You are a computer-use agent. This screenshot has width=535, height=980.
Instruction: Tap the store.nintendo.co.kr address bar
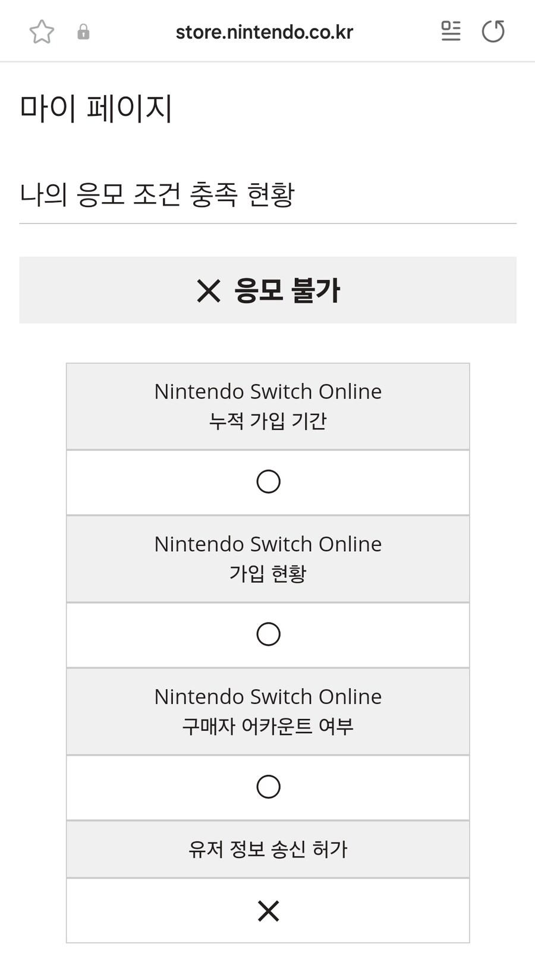[264, 32]
